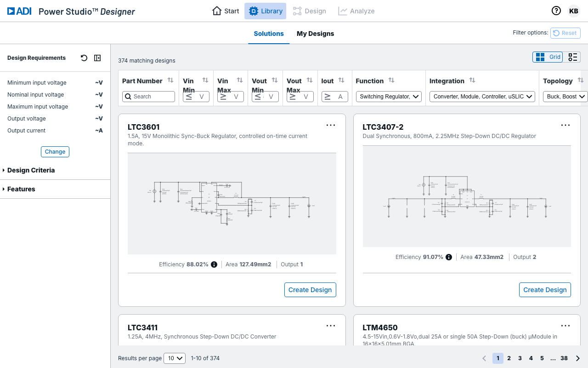This screenshot has width=588, height=368.
Task: Open LTC3601 schematic thumbnail
Action: point(232,204)
